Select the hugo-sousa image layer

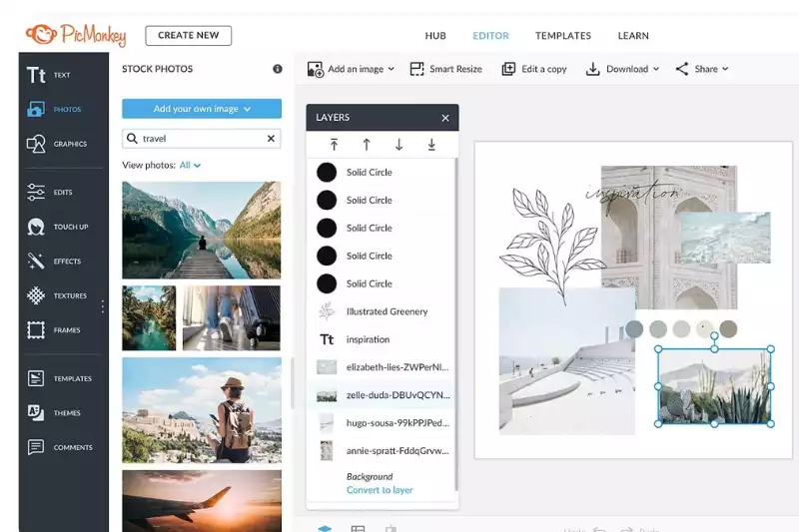(381, 422)
